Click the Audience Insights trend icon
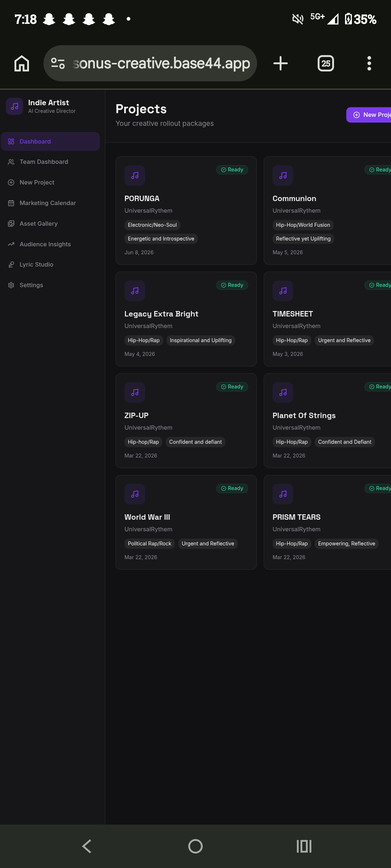391x868 pixels. [x=11, y=244]
